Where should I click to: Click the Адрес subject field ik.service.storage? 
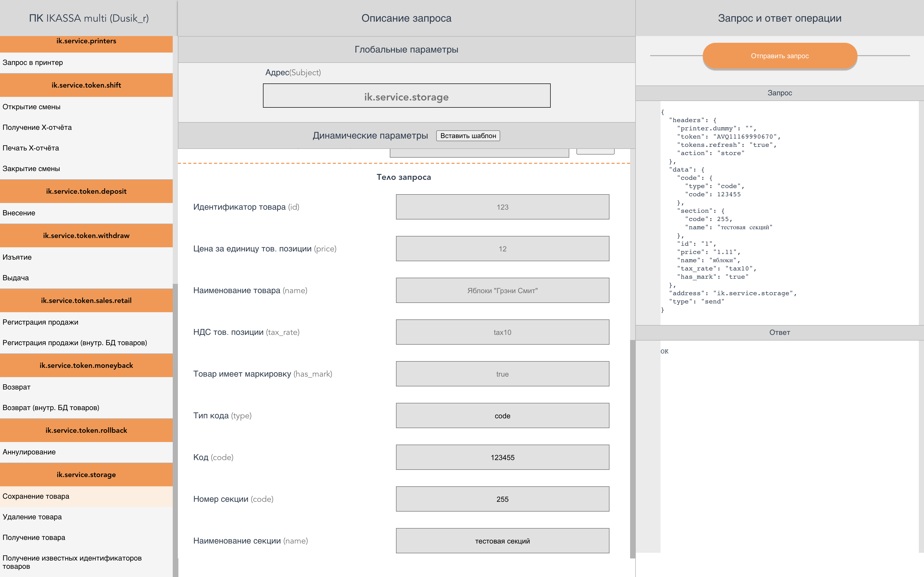click(x=406, y=96)
